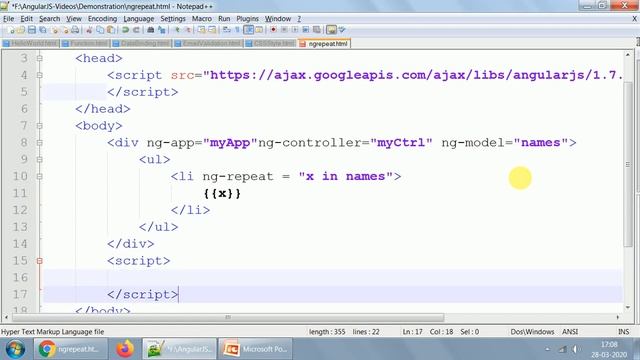Collapse the script tag fold on line 4
Screen dimensions: 640x360
click(40, 75)
